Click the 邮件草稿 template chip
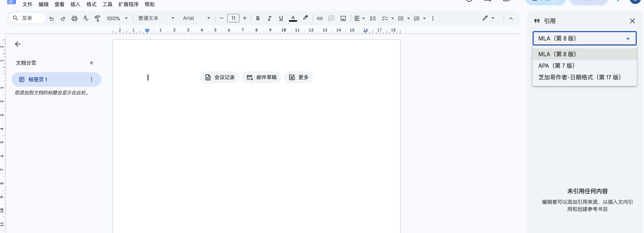 (x=262, y=77)
